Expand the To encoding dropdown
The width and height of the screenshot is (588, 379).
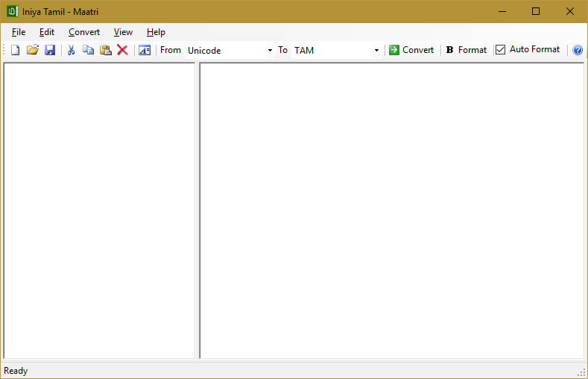(x=376, y=51)
